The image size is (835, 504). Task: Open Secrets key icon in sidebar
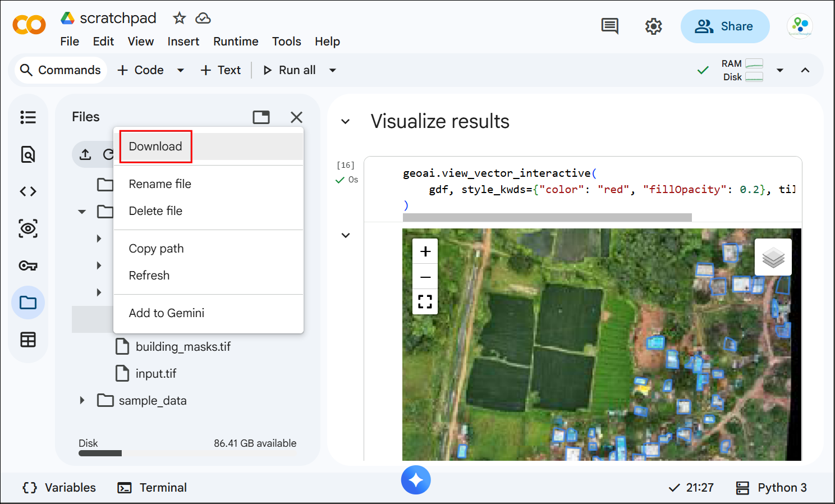click(28, 265)
